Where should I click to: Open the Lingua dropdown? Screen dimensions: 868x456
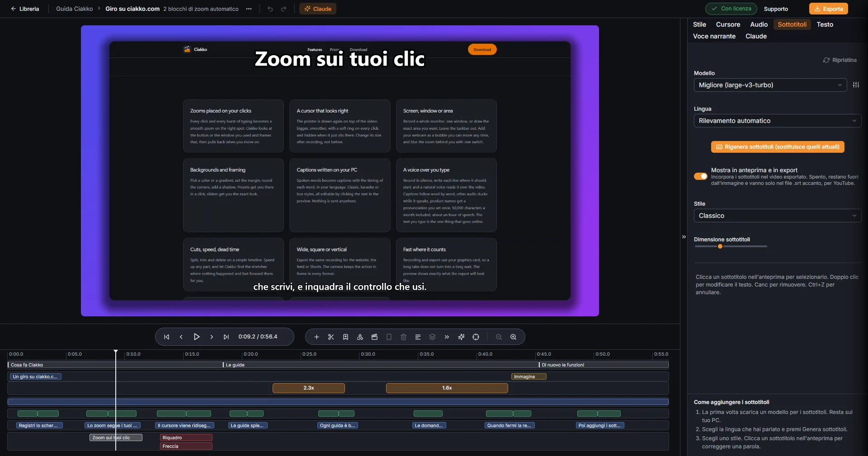tap(778, 121)
